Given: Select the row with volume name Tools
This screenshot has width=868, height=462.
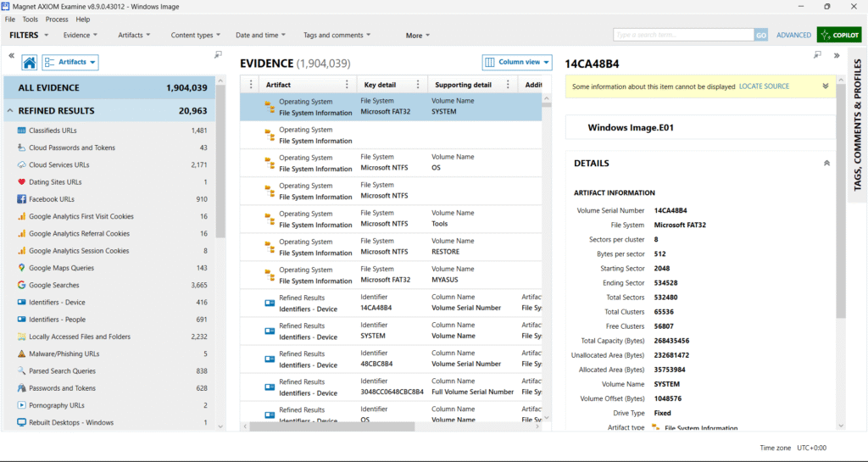Looking at the screenshot, I should point(391,219).
